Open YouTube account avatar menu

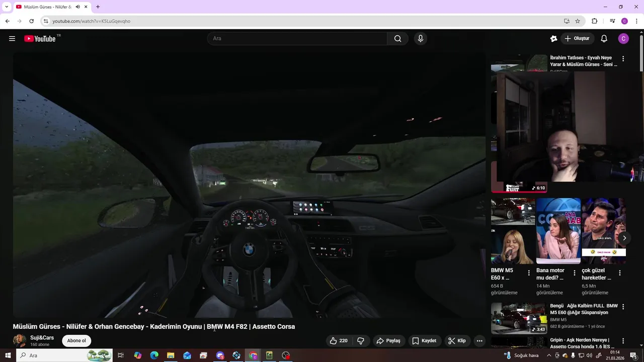tap(623, 39)
